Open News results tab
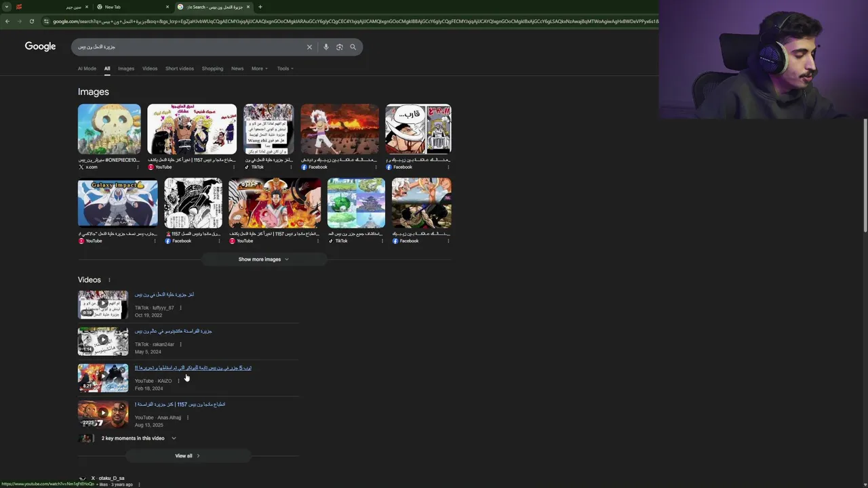 237,68
